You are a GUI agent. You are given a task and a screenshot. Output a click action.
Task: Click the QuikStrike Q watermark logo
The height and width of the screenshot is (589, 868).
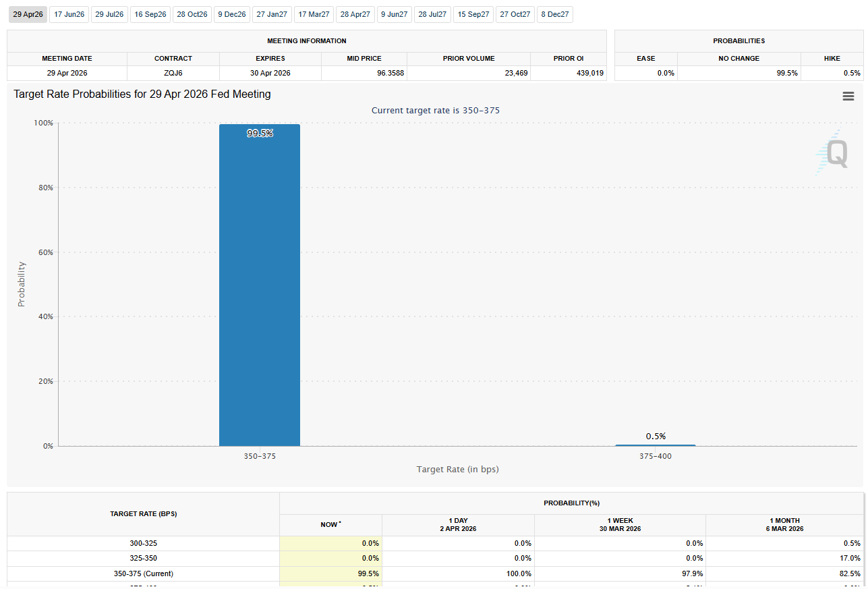pos(834,154)
